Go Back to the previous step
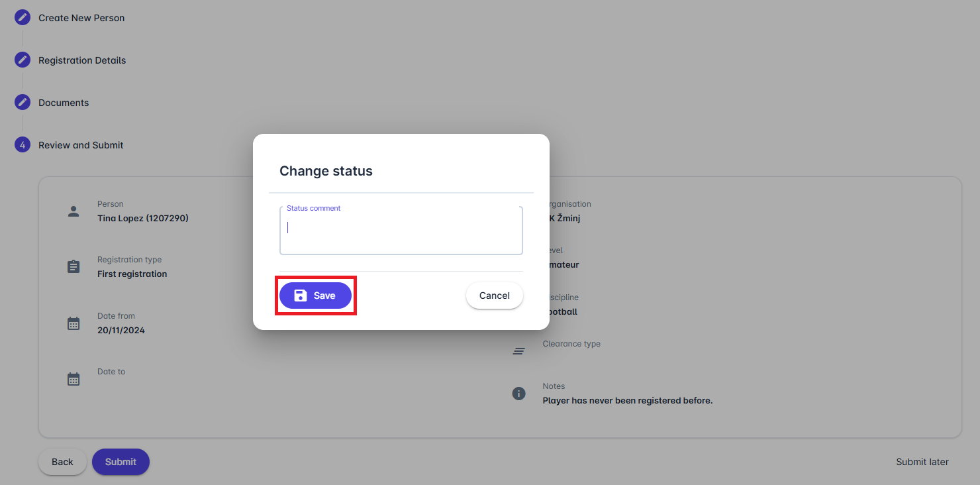This screenshot has height=485, width=980. tap(62, 462)
